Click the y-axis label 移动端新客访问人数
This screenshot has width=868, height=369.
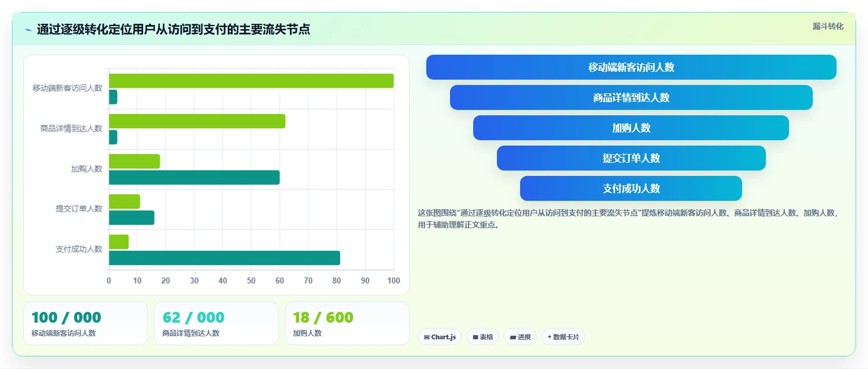point(68,88)
